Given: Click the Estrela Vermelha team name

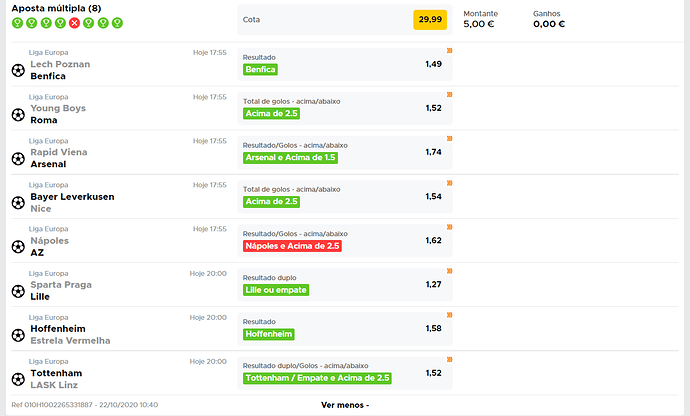Looking at the screenshot, I should pos(70,341).
